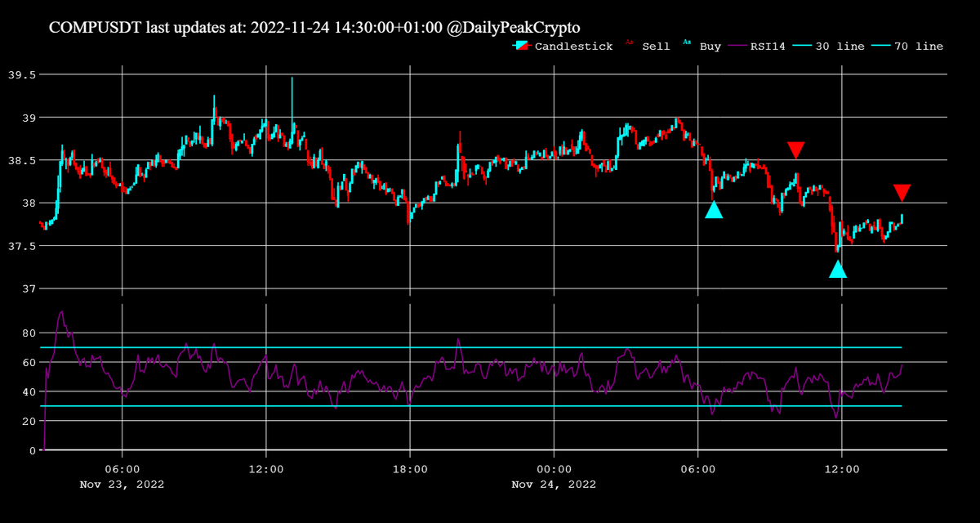Click the RSI axis label 40
The width and height of the screenshot is (980, 523).
29,391
